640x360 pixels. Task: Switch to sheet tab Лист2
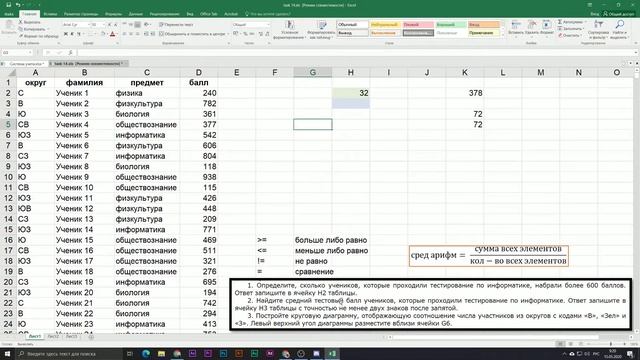click(53, 336)
